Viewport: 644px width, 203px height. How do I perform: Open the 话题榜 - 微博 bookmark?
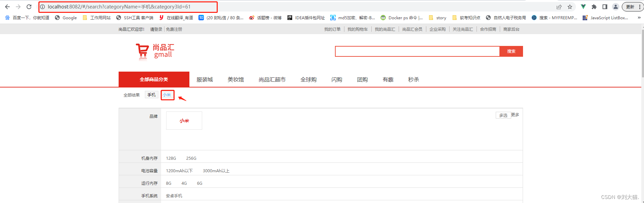(x=265, y=18)
